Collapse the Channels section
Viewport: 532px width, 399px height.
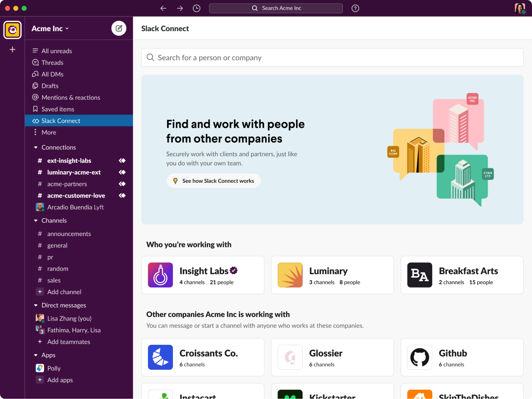pyautogui.click(x=36, y=221)
